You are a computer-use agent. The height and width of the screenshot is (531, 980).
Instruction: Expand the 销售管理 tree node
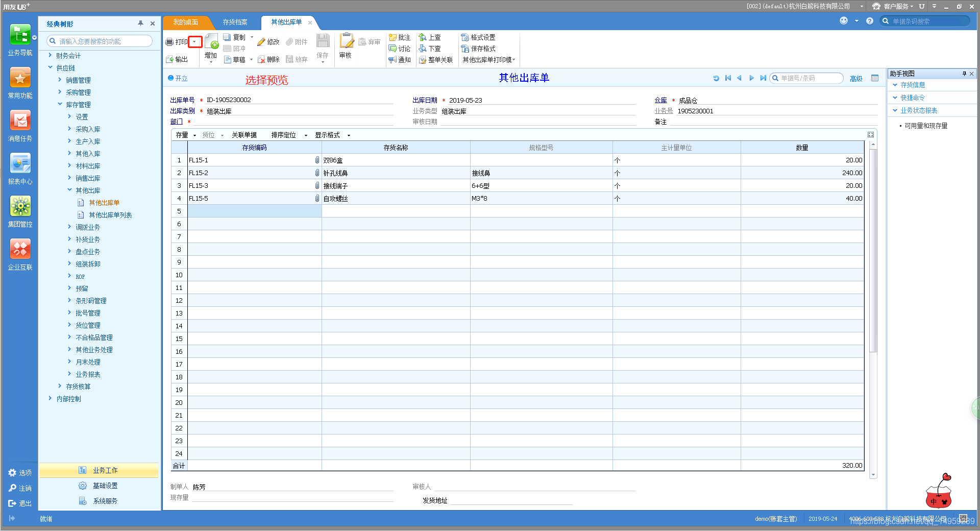coord(60,80)
